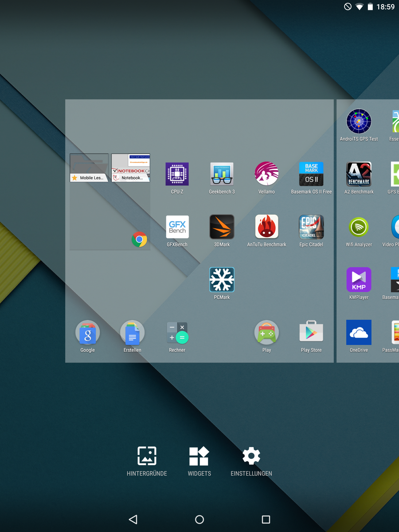The image size is (399, 532).
Task: Tap the Chrome icon in bookmarks widget
Action: pyautogui.click(x=139, y=239)
